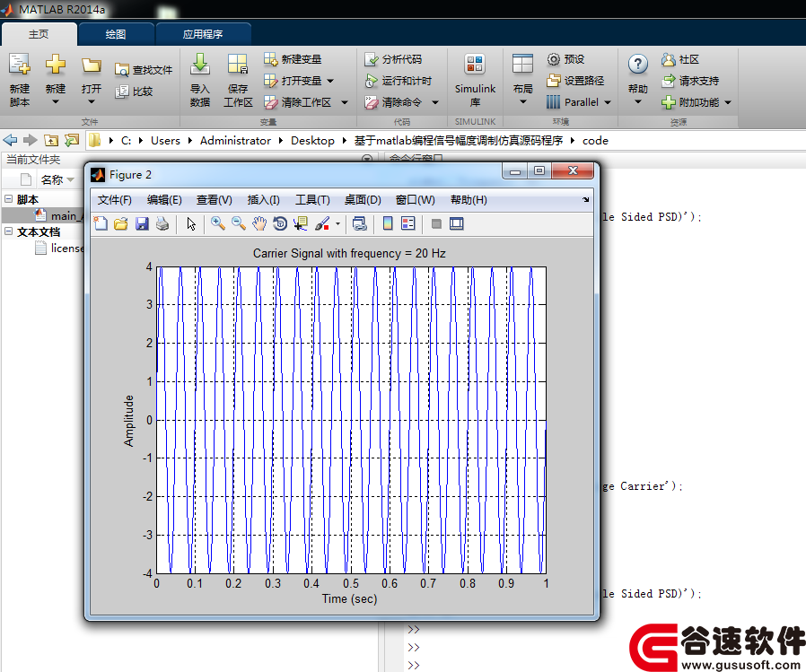The height and width of the screenshot is (672, 806).
Task: Click New Figure icon in Figure 2 toolbar
Action: click(101, 223)
